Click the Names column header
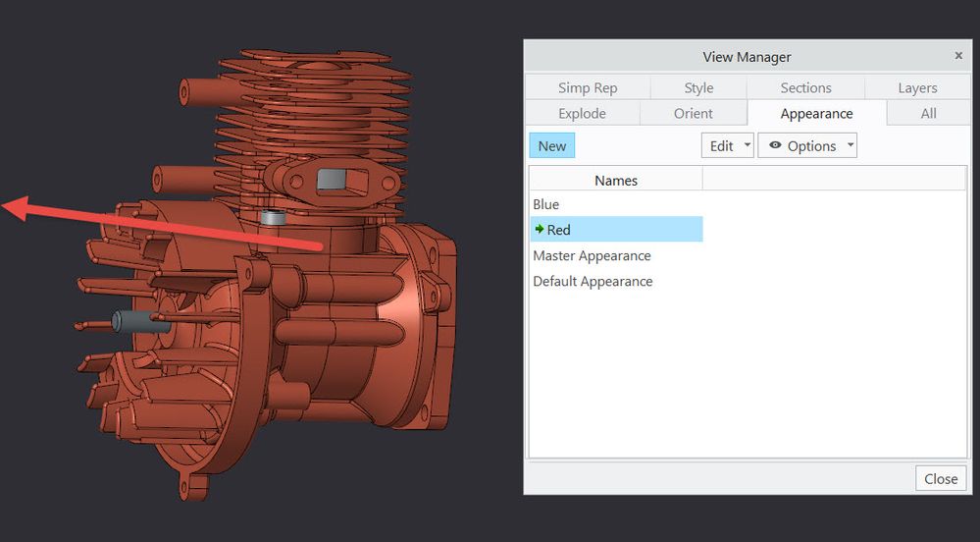980x542 pixels. [616, 180]
